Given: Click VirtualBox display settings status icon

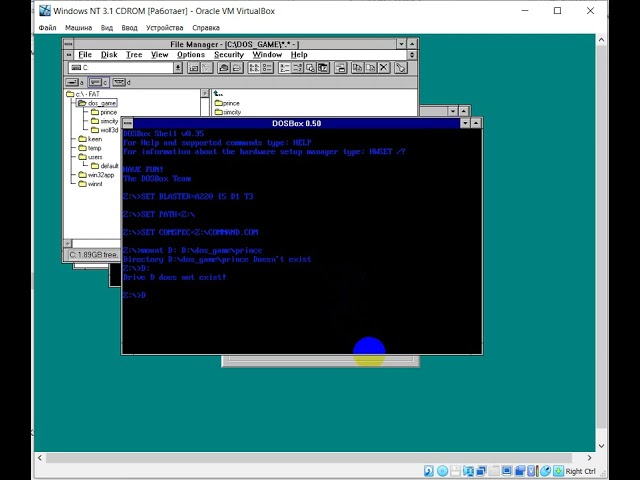Looking at the screenshot, I should coord(507,471).
